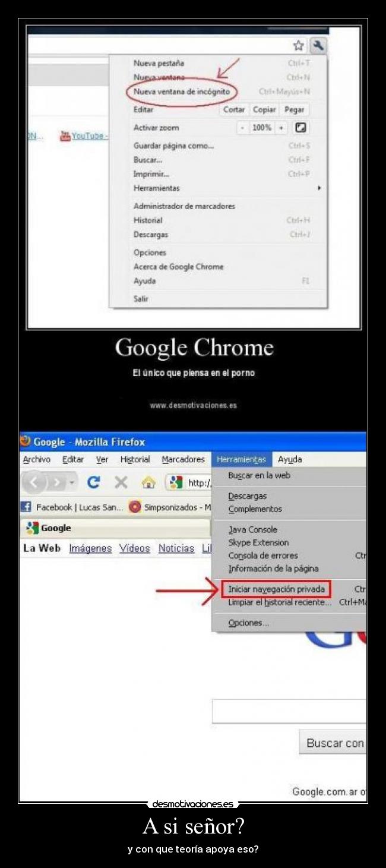Click the Google search input field
Viewport: 386px width, 868px height.
pos(289,712)
